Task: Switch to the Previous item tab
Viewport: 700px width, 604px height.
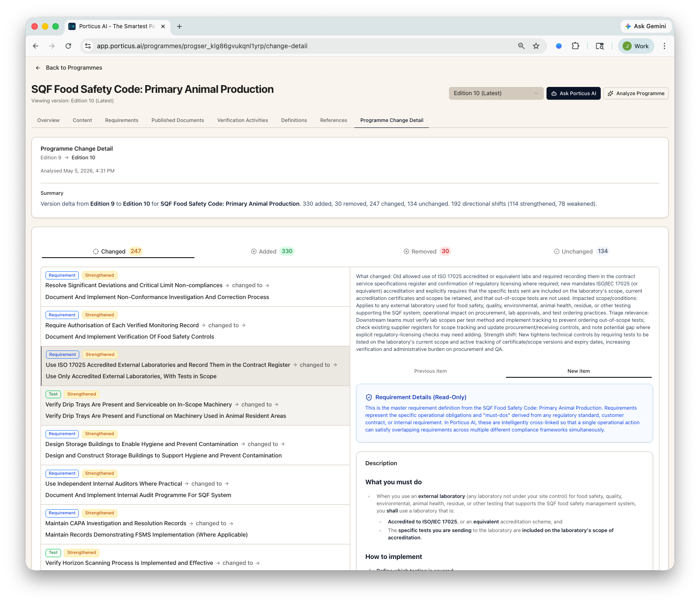Action: (x=430, y=371)
